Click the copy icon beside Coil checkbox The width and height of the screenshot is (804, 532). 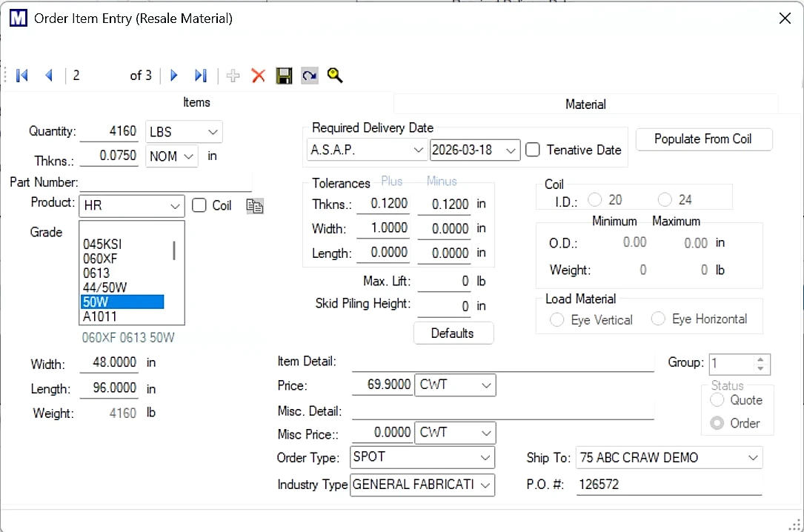[x=254, y=206]
